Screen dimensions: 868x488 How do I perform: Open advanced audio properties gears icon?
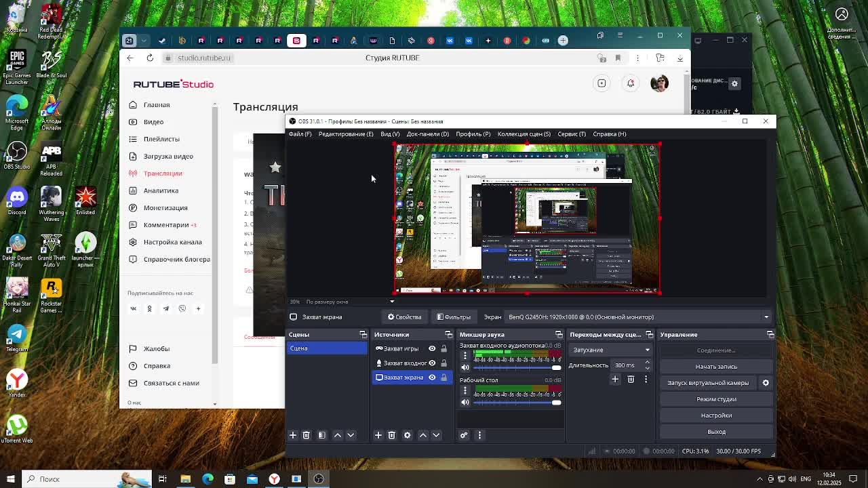click(x=464, y=435)
